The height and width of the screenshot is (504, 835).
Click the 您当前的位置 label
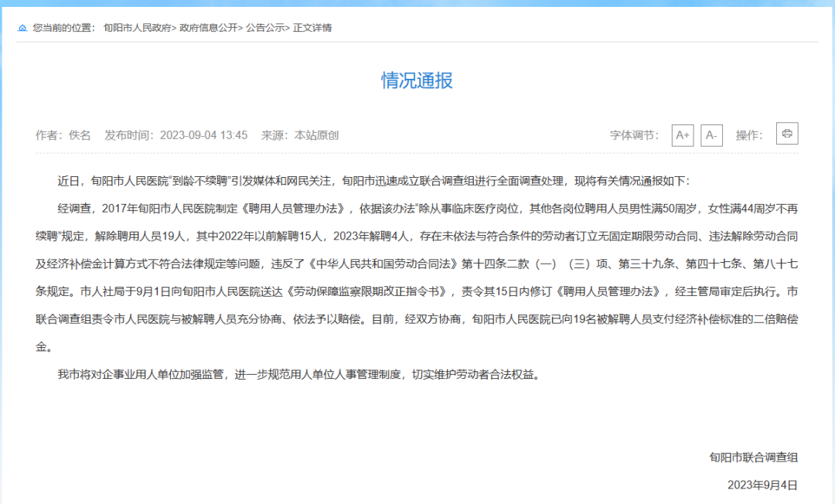64,28
